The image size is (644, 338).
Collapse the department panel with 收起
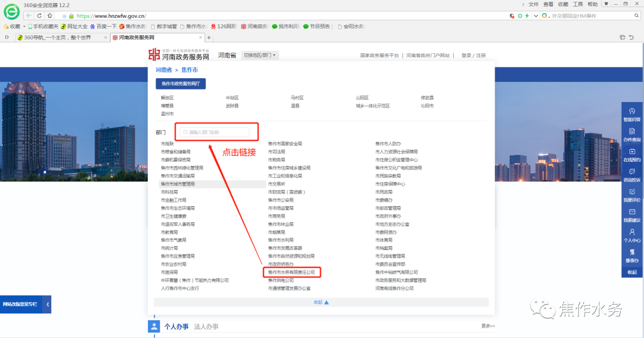point(321,302)
